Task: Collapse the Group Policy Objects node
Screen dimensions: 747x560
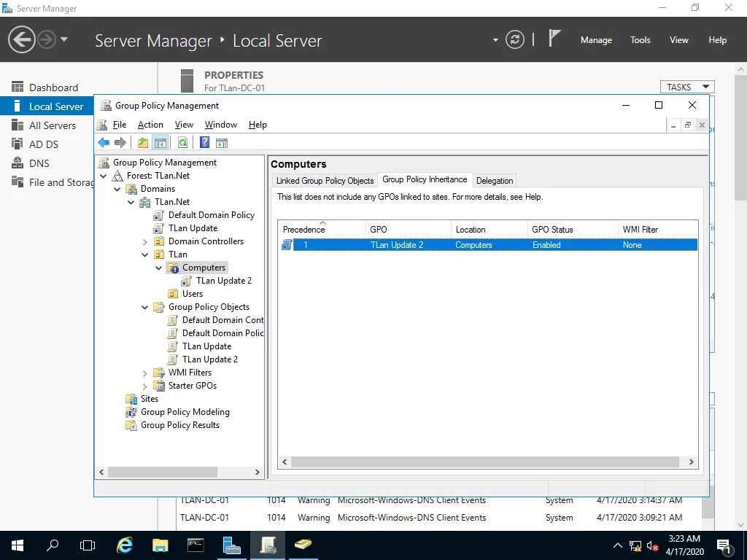Action: click(145, 308)
